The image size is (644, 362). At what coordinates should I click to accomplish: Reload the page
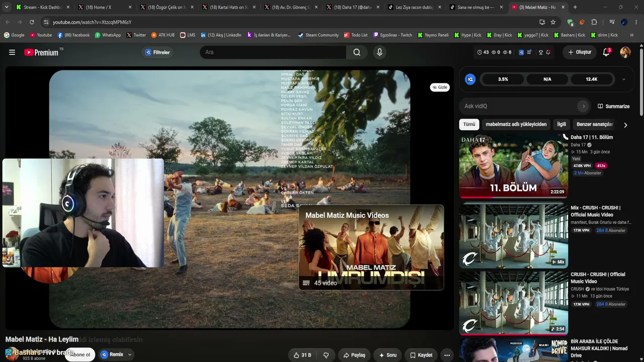click(32, 22)
